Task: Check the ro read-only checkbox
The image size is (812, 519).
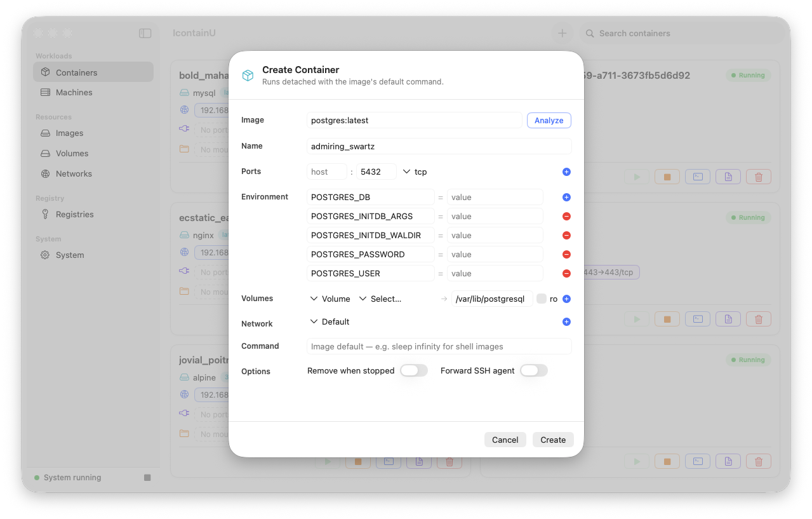Action: point(542,299)
